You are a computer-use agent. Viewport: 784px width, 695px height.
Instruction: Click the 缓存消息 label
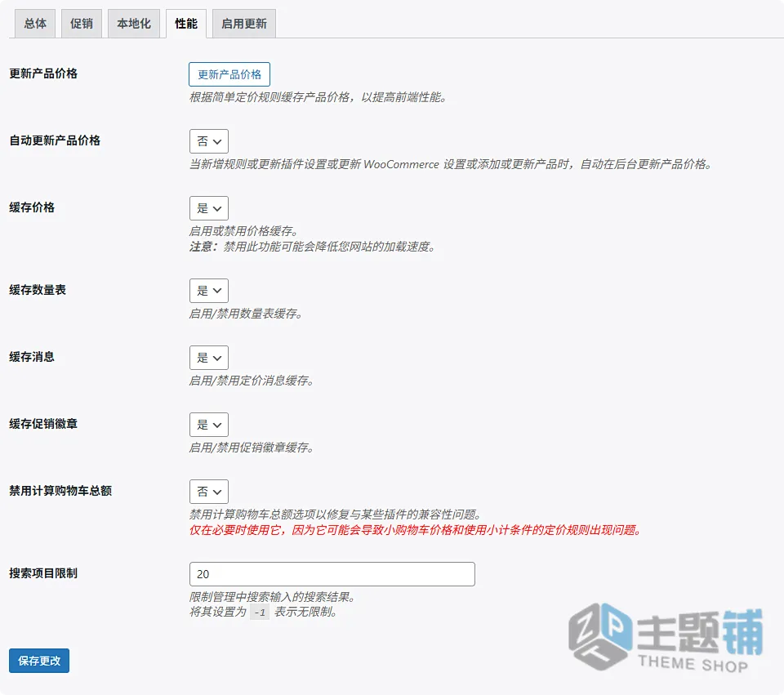click(32, 357)
